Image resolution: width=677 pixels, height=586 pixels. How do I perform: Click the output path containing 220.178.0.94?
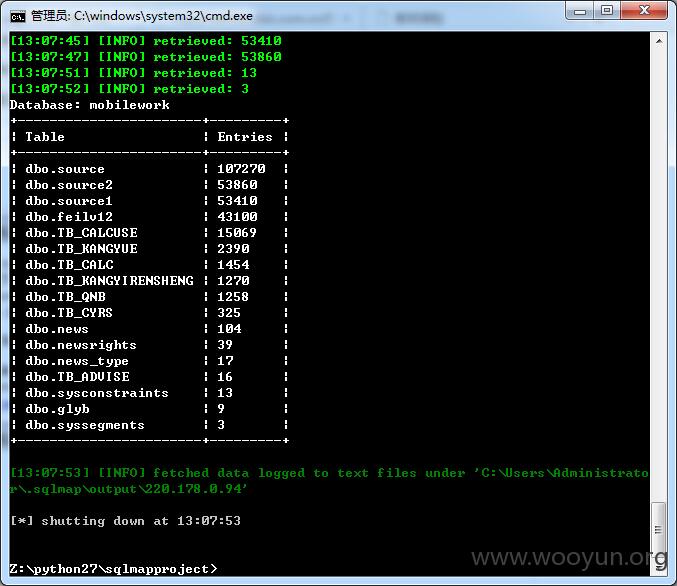pos(129,489)
